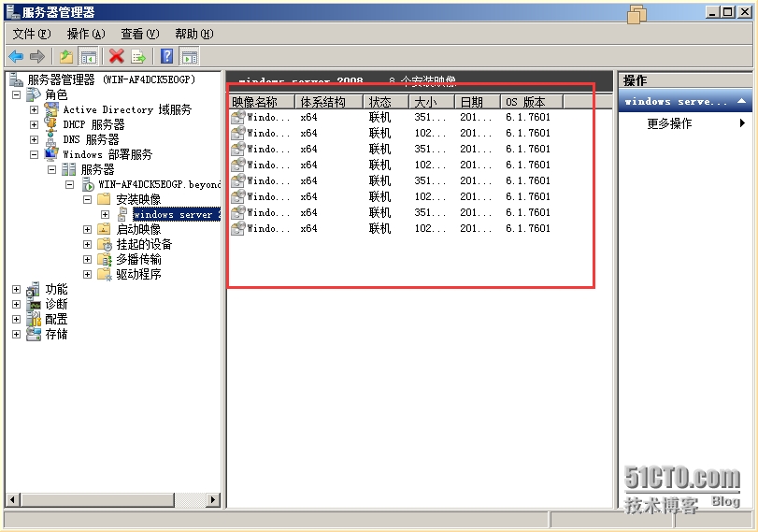Select the 多播传输 folder

click(x=138, y=259)
